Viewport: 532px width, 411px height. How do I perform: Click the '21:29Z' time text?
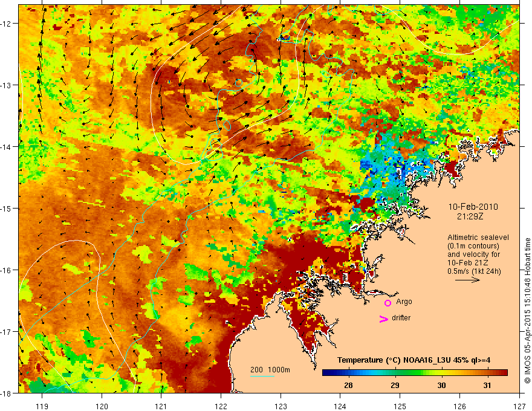pyautogui.click(x=470, y=216)
